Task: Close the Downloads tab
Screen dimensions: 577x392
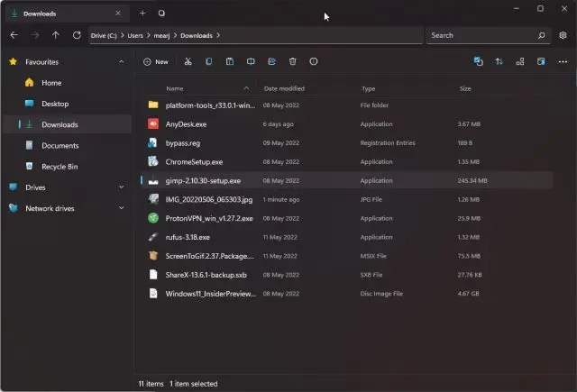Action: [118, 14]
